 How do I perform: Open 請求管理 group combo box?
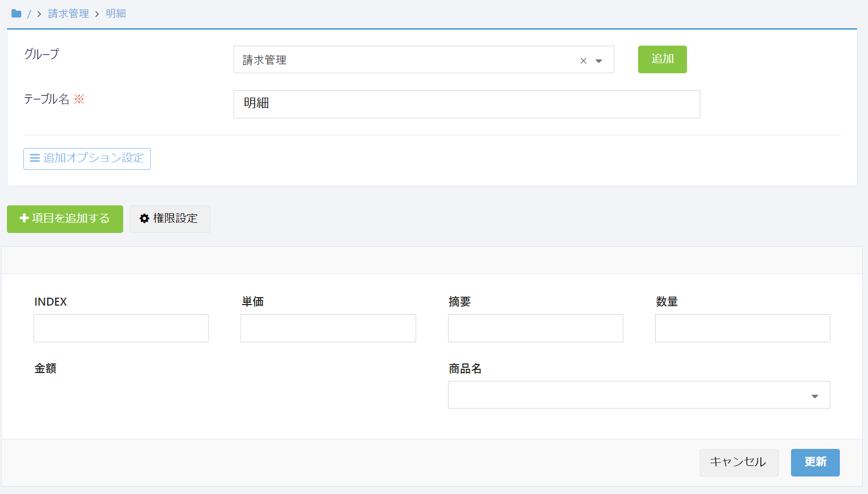403,60
